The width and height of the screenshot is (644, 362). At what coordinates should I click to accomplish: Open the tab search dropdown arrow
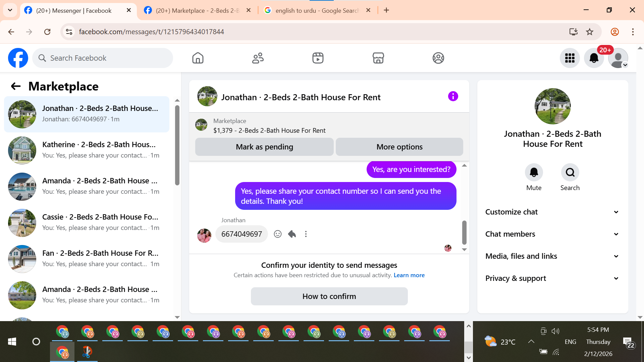coord(10,10)
